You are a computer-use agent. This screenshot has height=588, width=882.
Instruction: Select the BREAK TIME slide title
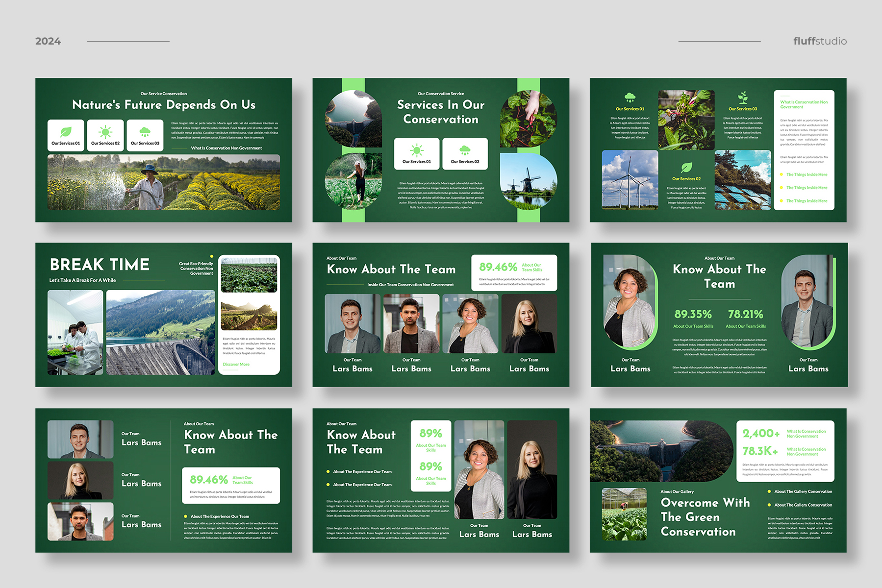click(100, 265)
